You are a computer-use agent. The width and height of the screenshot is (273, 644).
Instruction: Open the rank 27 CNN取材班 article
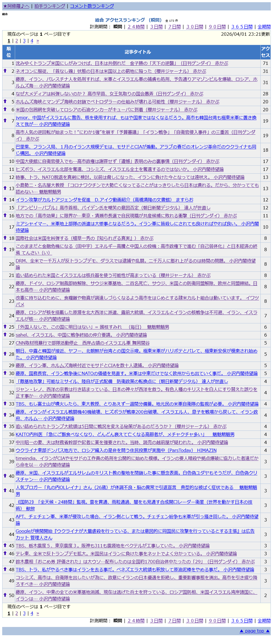tap(82, 343)
